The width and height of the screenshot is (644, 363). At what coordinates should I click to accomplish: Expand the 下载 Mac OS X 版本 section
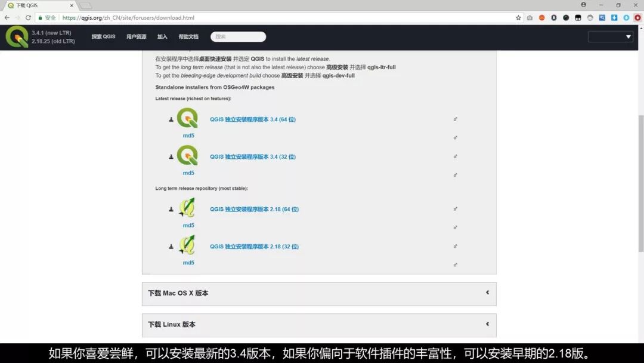tap(318, 294)
